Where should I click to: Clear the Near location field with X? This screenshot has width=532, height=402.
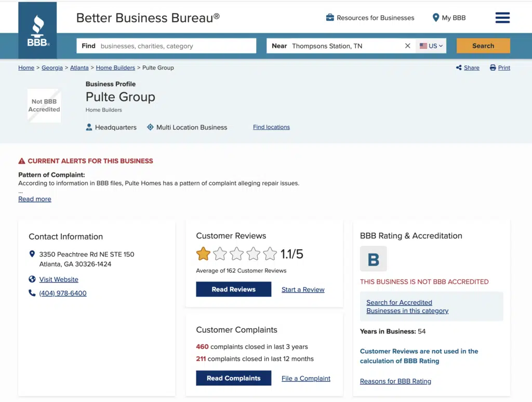pos(408,46)
